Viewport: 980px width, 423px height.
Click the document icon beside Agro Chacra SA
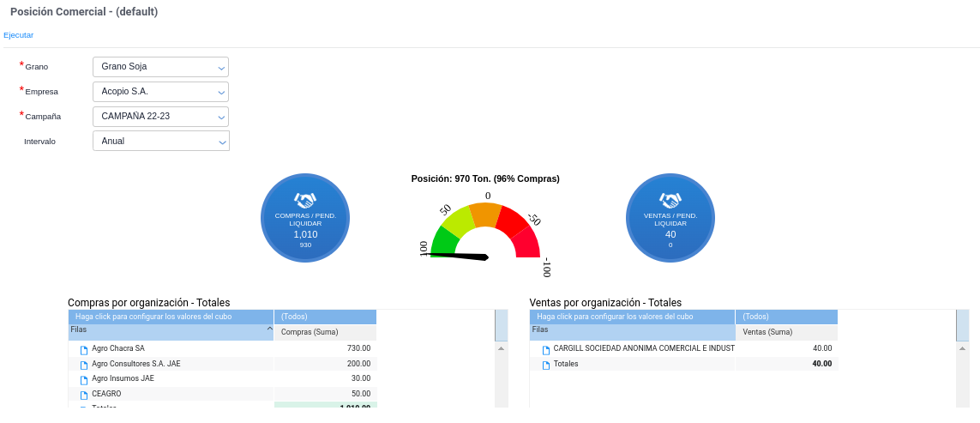click(84, 350)
